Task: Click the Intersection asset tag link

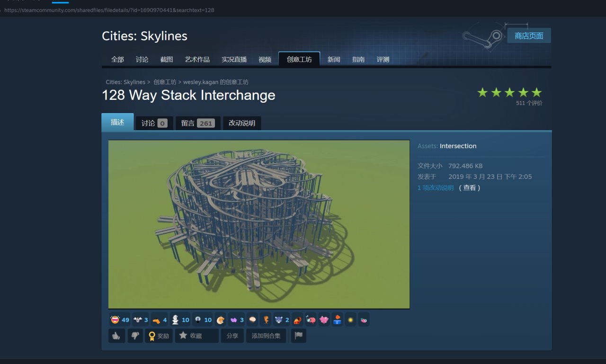Action: [458, 146]
